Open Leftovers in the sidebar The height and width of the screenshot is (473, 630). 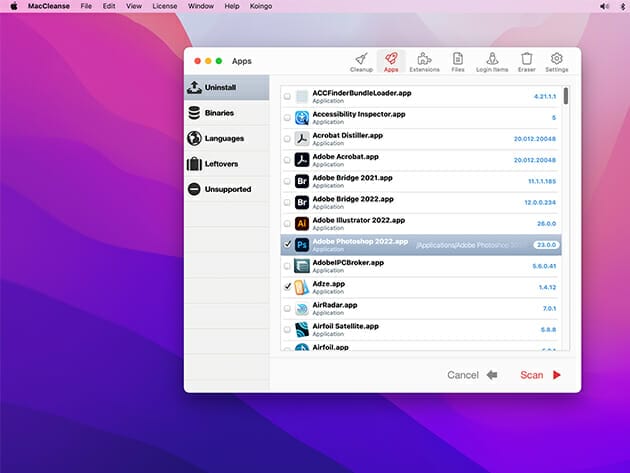(221, 163)
